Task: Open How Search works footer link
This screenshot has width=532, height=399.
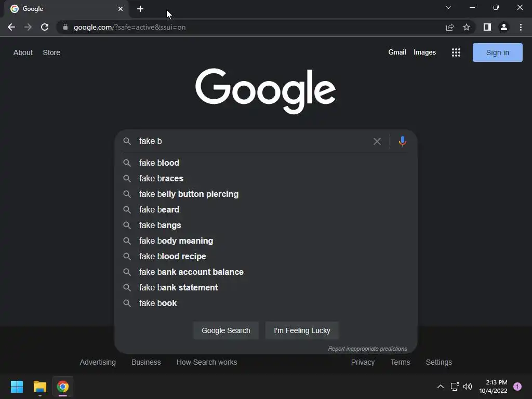Action: tap(207, 362)
